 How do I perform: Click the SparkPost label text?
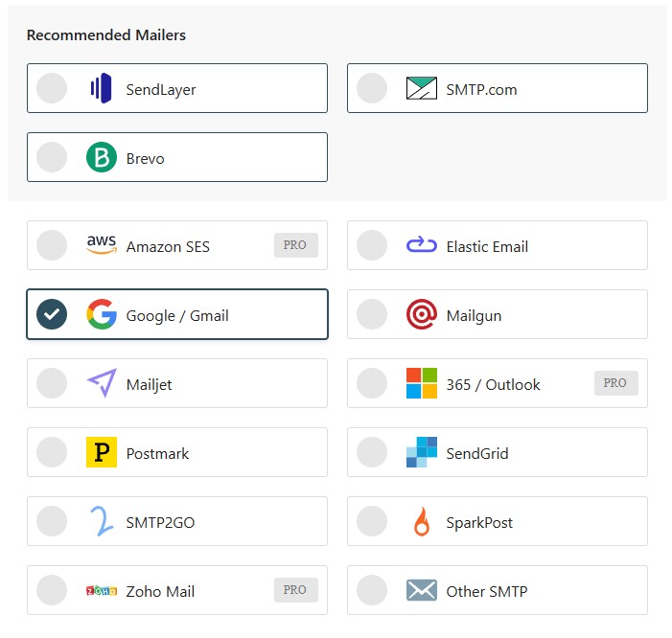479,523
